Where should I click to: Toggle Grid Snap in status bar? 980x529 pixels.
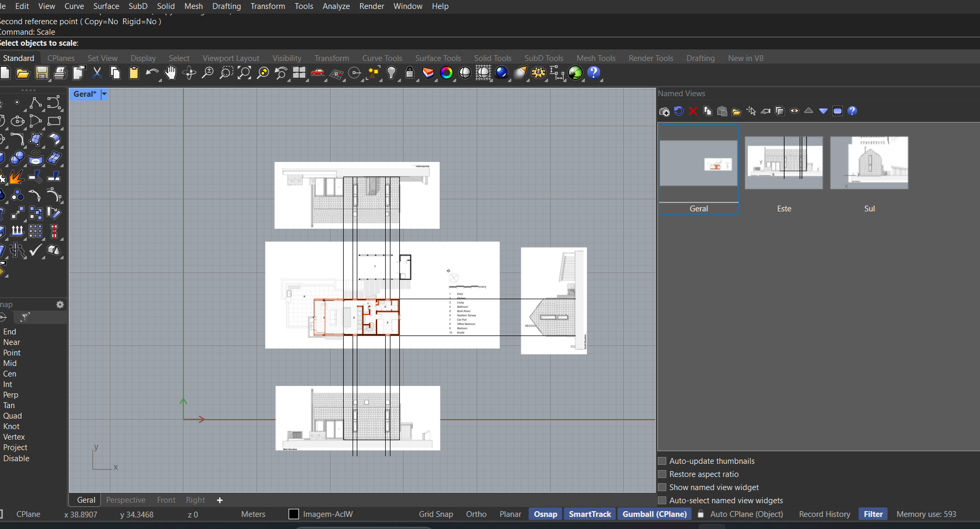click(436, 514)
